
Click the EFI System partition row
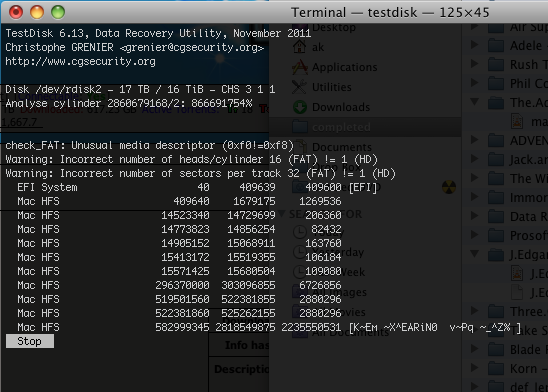click(197, 188)
